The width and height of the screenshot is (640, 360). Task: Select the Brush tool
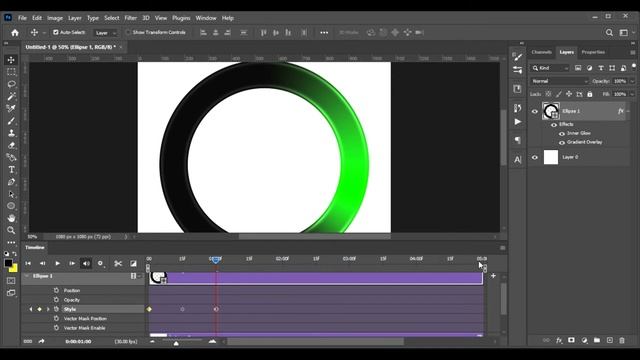11,121
